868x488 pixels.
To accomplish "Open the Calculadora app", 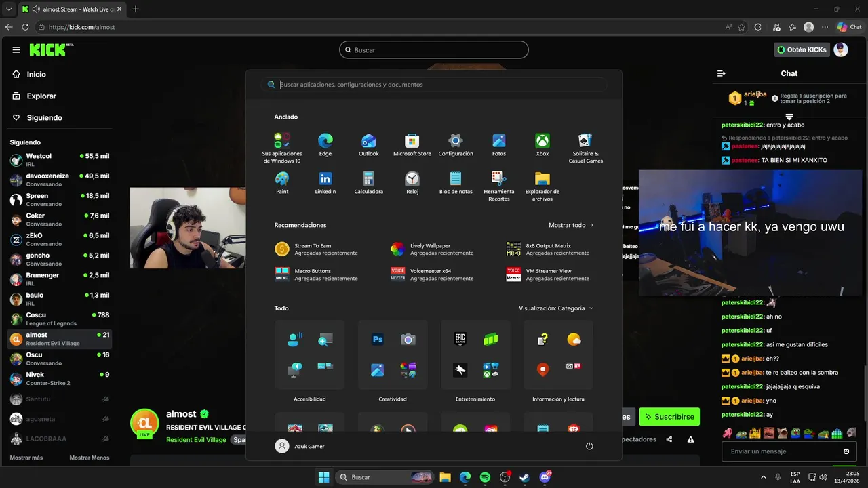I will coord(369,183).
